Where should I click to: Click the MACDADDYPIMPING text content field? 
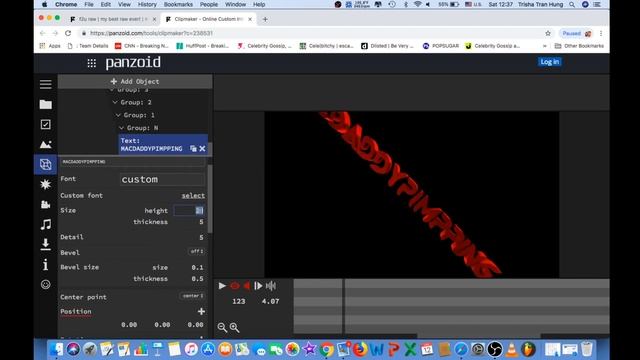tap(133, 162)
